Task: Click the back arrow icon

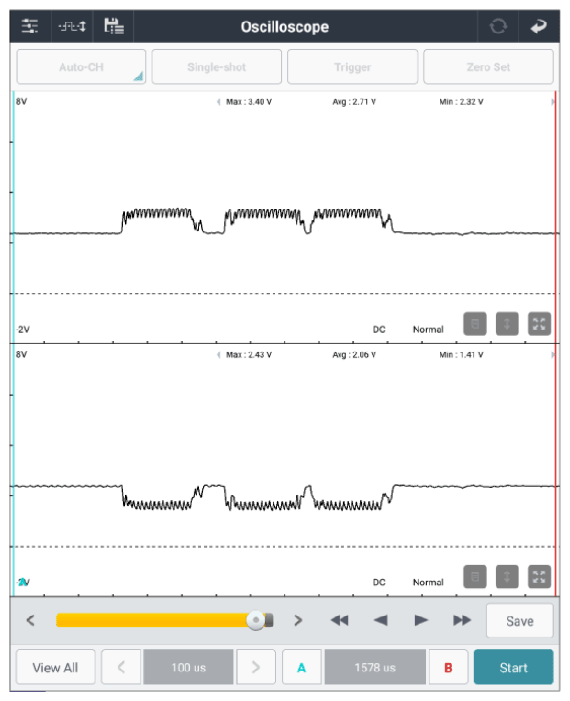Action: [x=539, y=26]
